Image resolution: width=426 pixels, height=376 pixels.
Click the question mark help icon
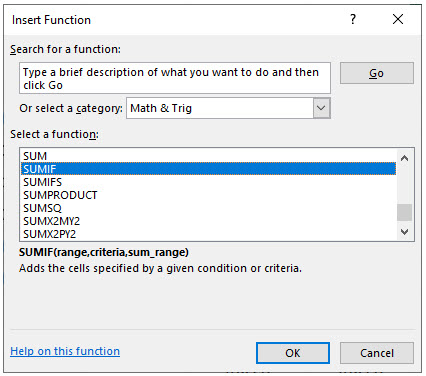click(x=353, y=19)
